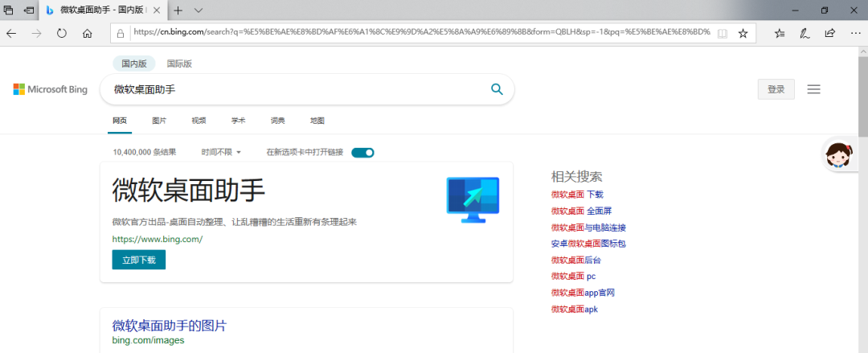Open the 词典 search tab
868x353 pixels.
point(278,121)
